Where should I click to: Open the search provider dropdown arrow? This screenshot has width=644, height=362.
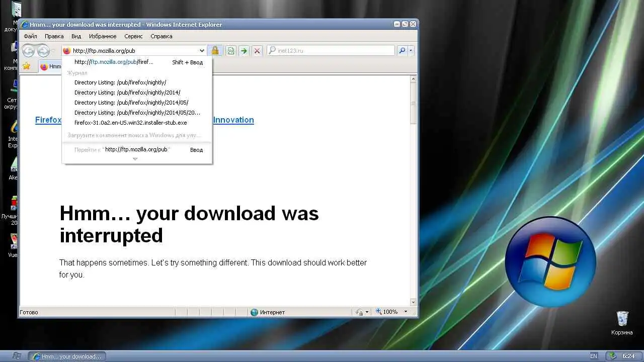411,50
